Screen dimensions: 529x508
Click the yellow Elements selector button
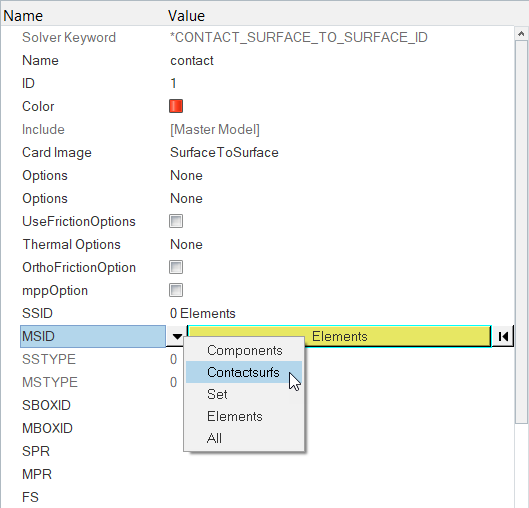coord(339,336)
